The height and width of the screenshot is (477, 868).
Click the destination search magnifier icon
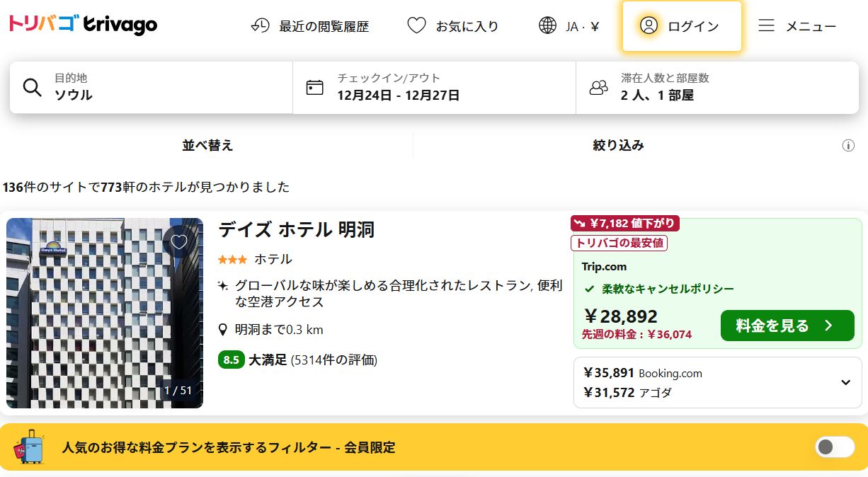tap(33, 88)
